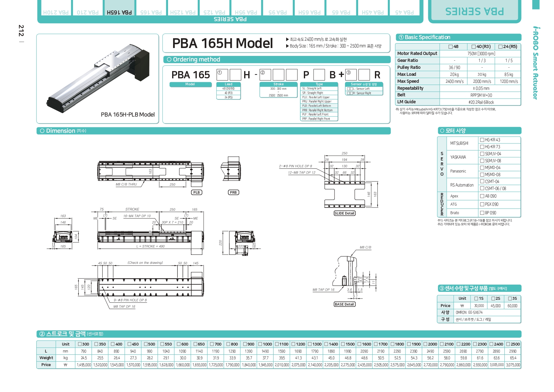Tick the 48 lead checkbox in Basic Specification

pos(451,46)
